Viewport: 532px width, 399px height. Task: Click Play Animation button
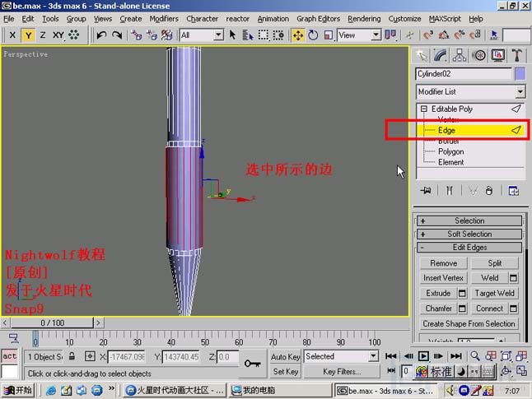click(x=423, y=356)
